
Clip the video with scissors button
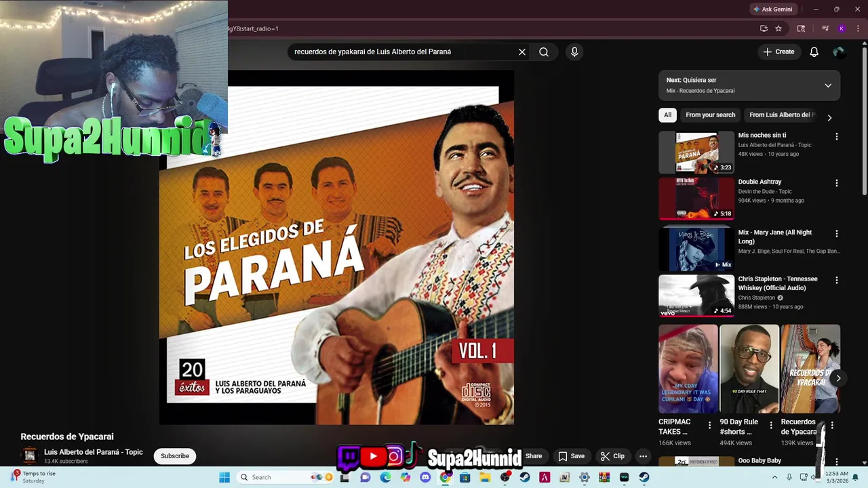612,456
